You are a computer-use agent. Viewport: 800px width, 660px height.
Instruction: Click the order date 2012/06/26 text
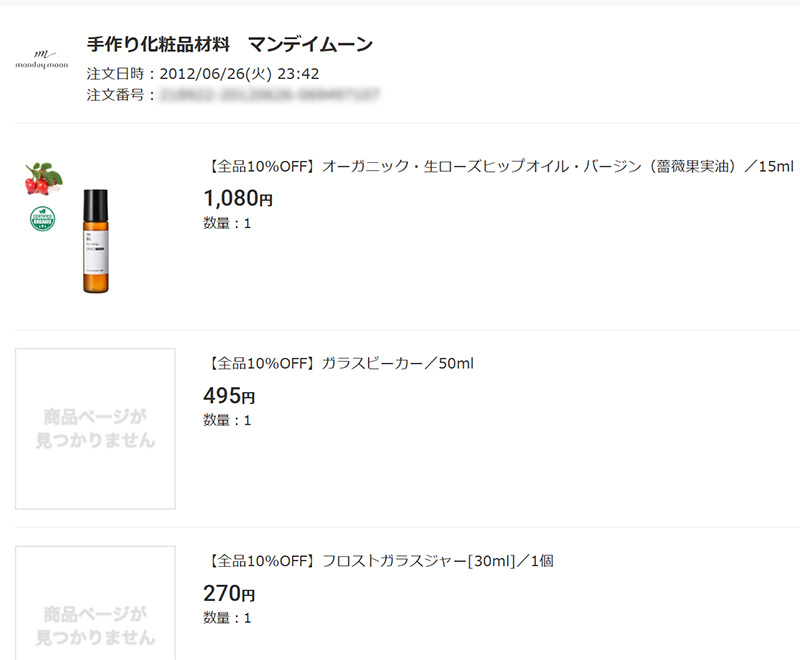(240, 73)
